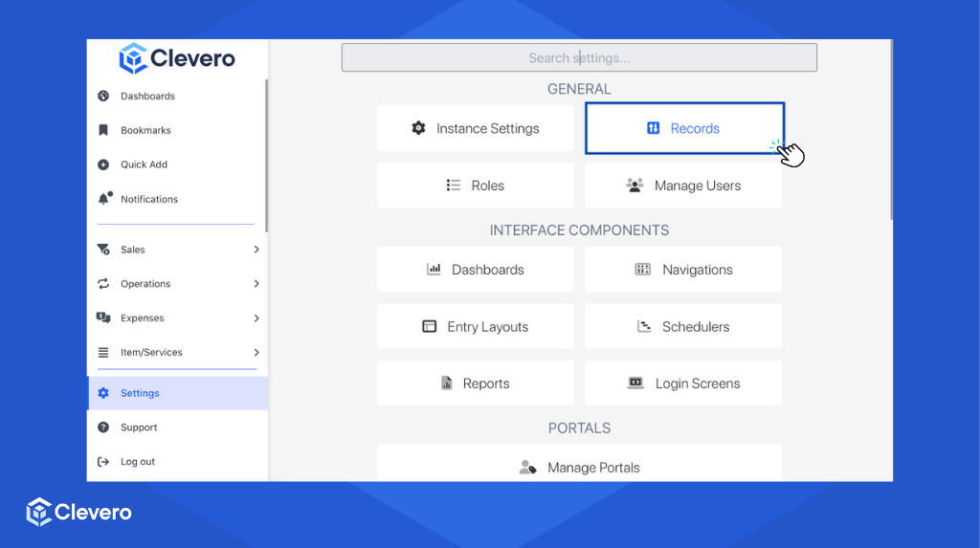Click the Navigations grid icon

(643, 270)
